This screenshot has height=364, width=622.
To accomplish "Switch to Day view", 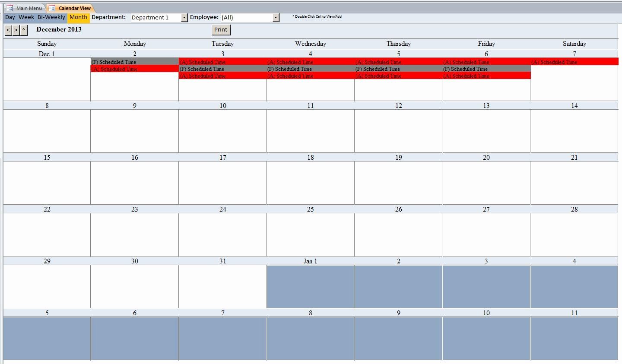I will (x=10, y=17).
